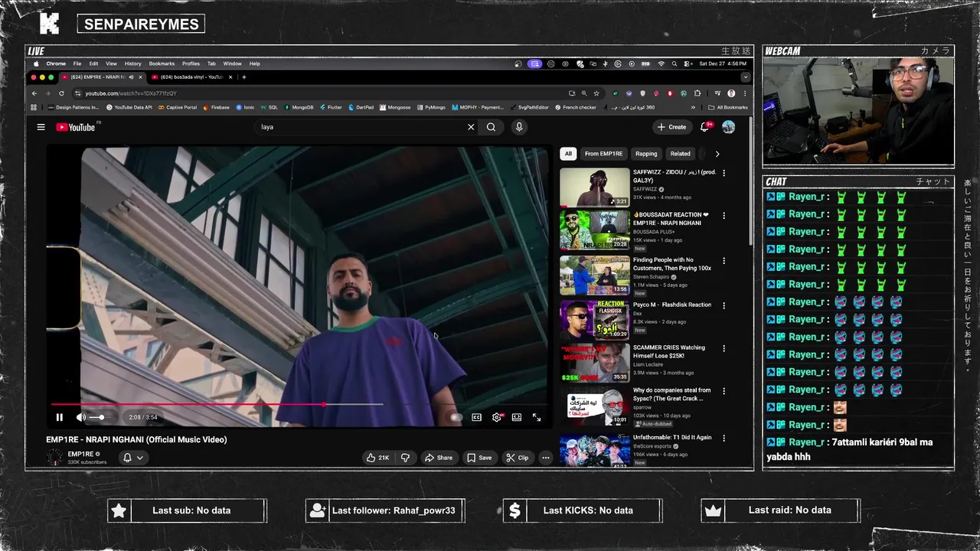
Task: Open the 'Bookmarks' menu in menu bar
Action: 162,64
